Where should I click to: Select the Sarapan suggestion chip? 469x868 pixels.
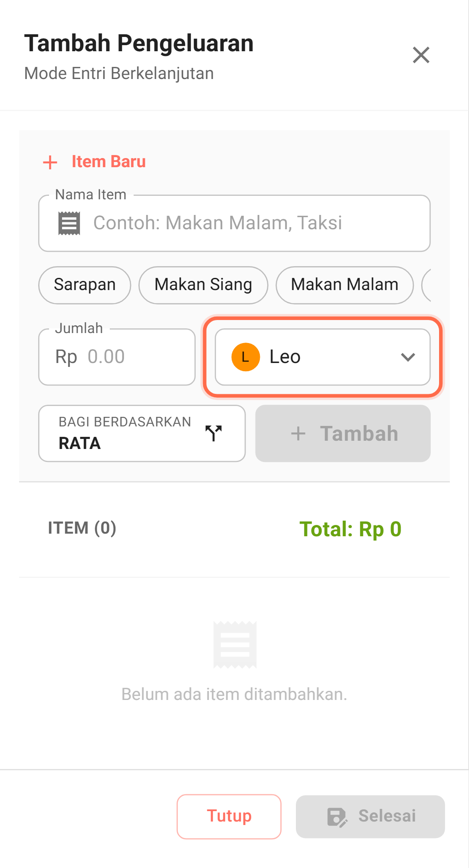click(x=85, y=285)
